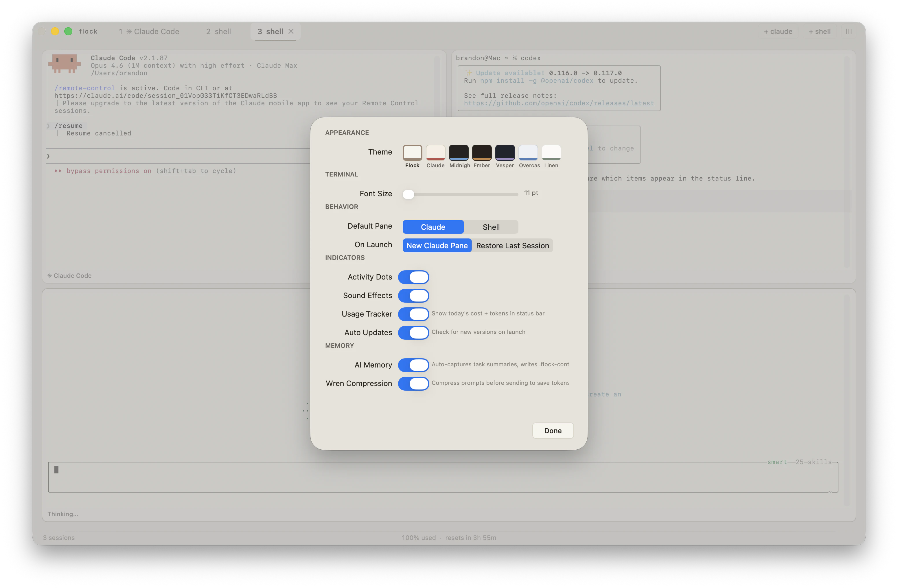The height and width of the screenshot is (588, 898).
Task: Apply the Vesper theme swatch
Action: click(x=505, y=152)
